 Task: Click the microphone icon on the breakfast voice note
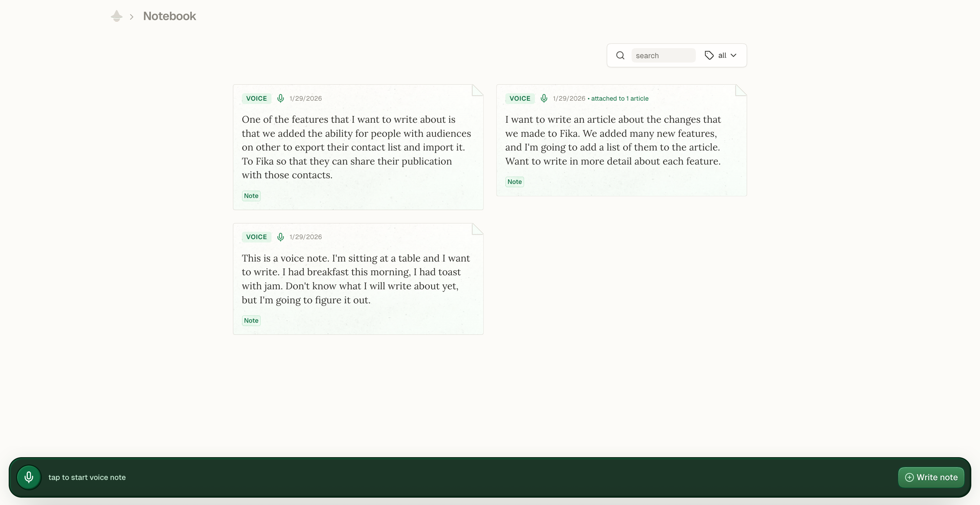coord(280,236)
